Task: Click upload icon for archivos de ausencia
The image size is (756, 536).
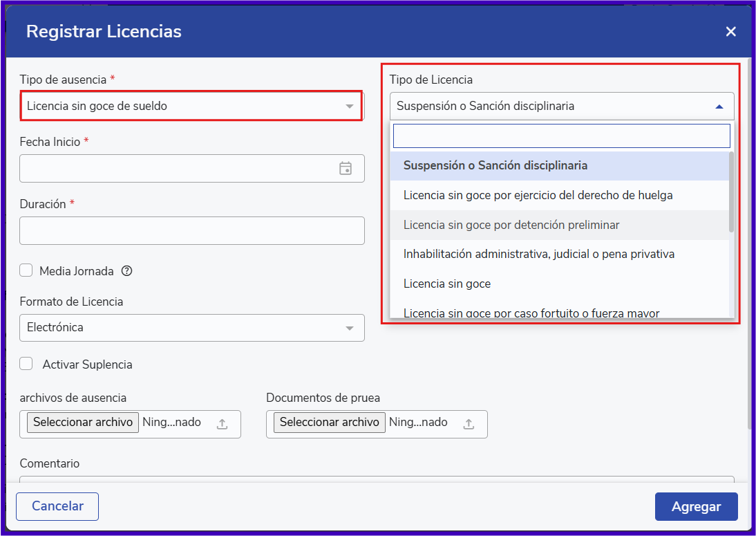Action: [x=222, y=424]
